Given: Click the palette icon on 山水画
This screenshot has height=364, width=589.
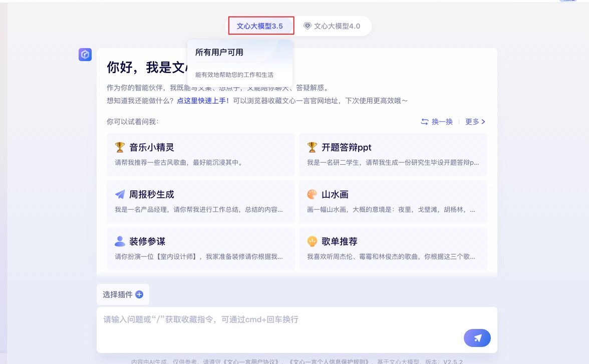Looking at the screenshot, I should (x=312, y=194).
